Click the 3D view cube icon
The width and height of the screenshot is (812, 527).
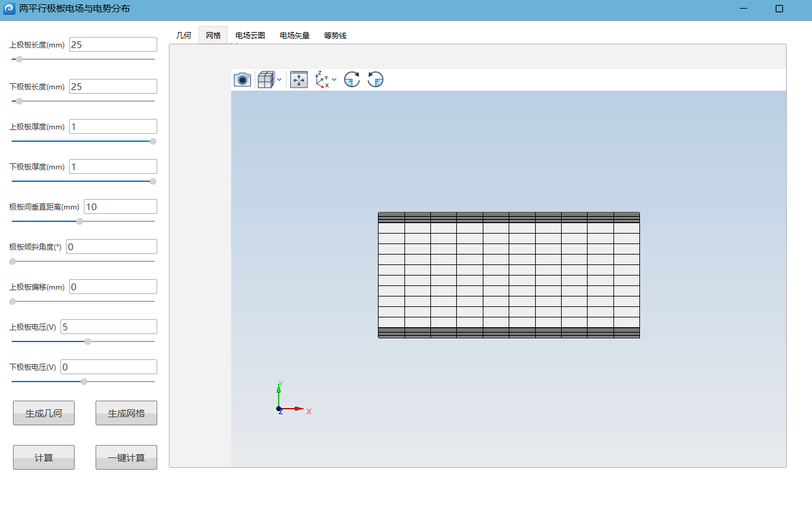[x=265, y=80]
